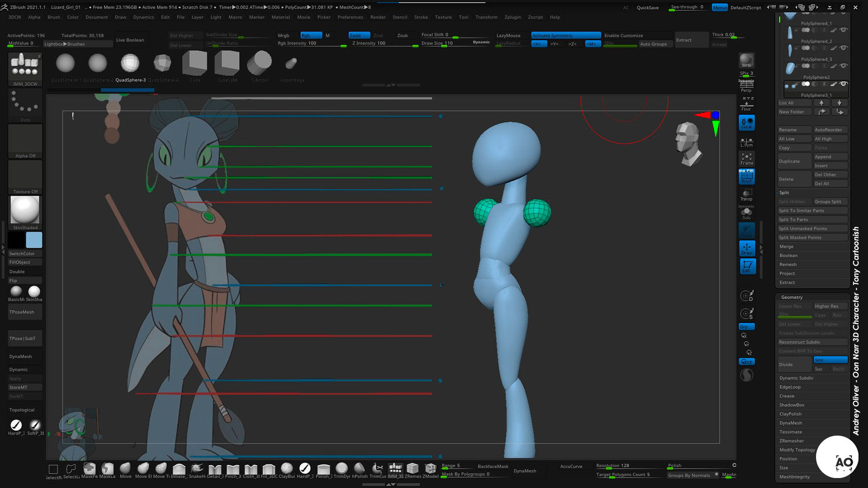Expand the EdgeLoop section

[790, 387]
